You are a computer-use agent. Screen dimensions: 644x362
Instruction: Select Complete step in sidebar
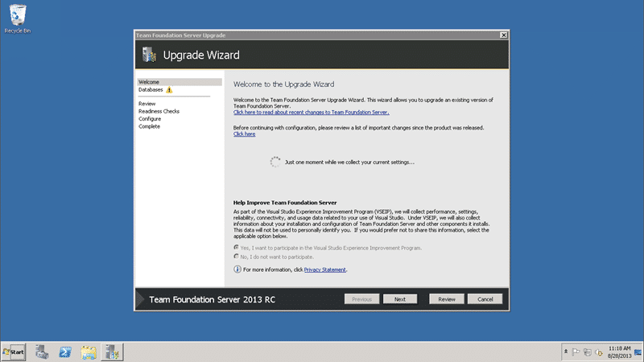[149, 126]
